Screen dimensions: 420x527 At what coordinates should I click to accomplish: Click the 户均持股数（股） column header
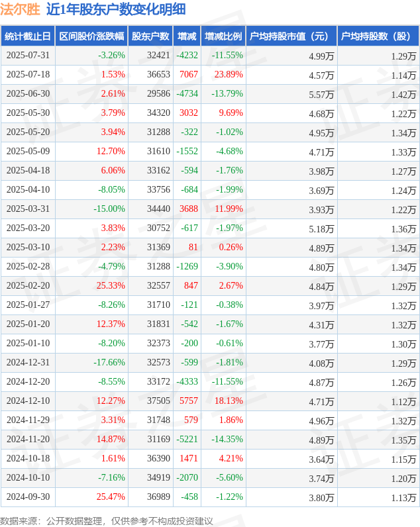[378, 36]
